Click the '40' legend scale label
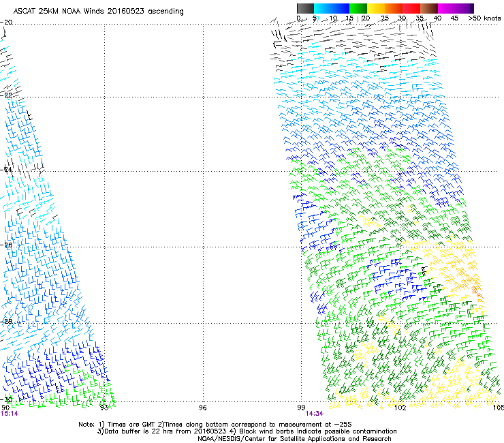This screenshot has height=443, width=504. pyautogui.click(x=437, y=18)
